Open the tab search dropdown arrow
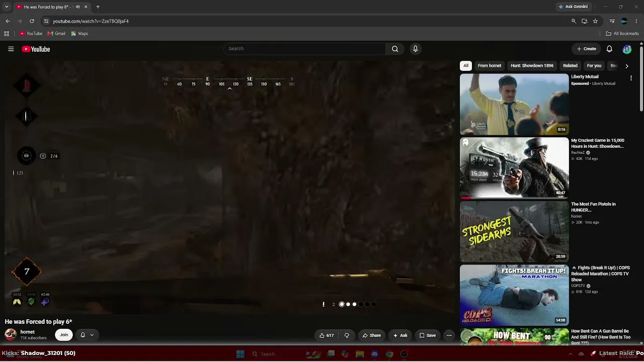Image resolution: width=644 pixels, height=362 pixels. (x=7, y=7)
